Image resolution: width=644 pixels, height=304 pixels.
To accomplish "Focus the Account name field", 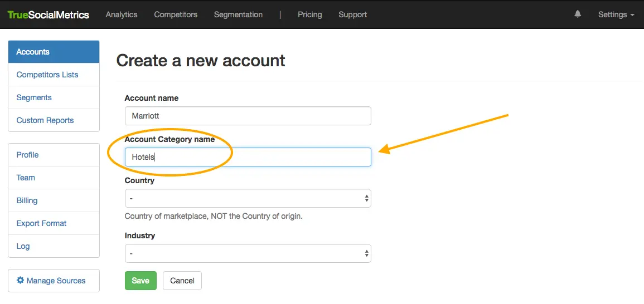I will (x=248, y=116).
